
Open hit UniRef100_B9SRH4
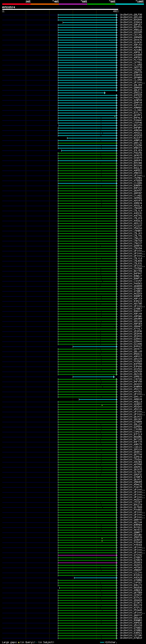[x=131, y=20]
